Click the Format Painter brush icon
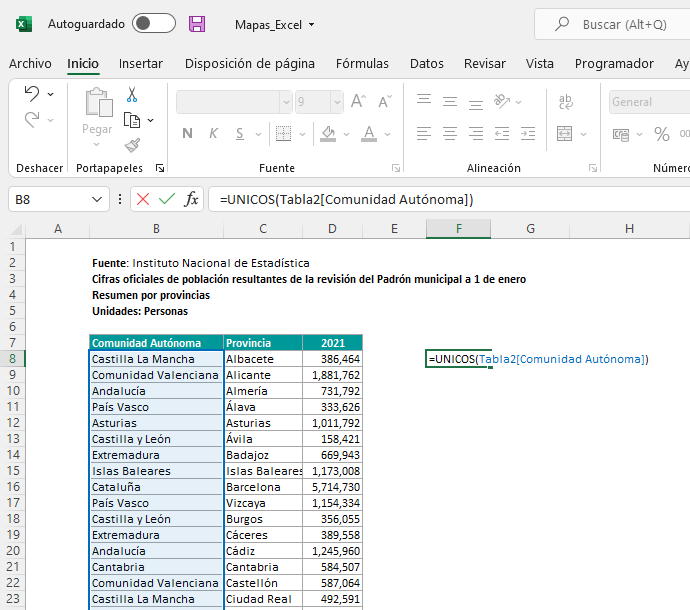The height and width of the screenshot is (610, 690). (132, 145)
